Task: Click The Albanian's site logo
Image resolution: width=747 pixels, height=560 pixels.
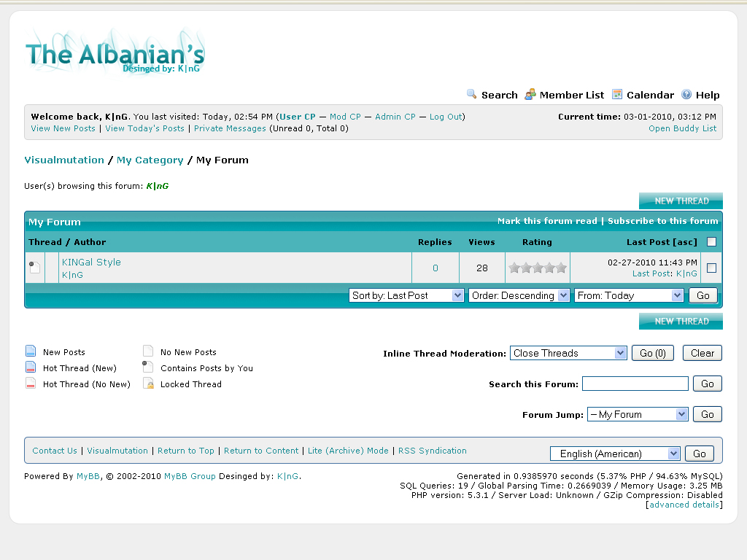Action: pos(115,52)
